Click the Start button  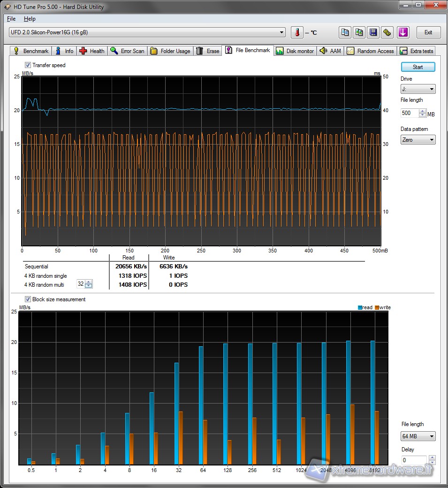pos(418,67)
